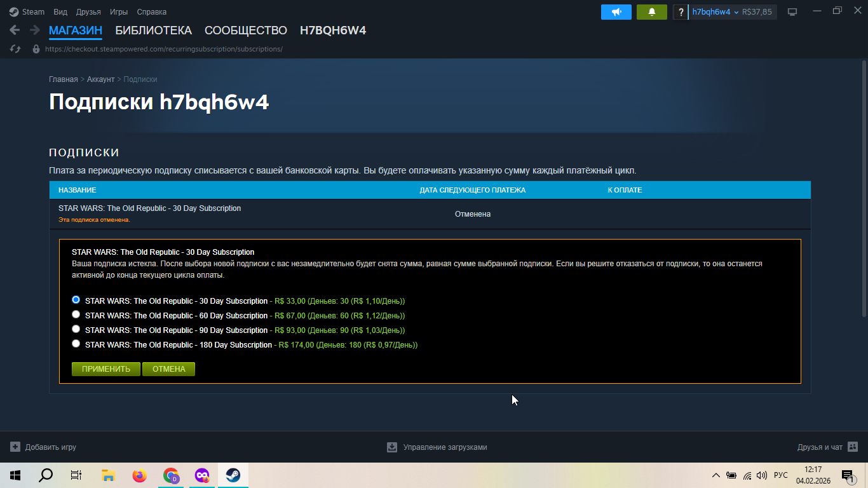Open Windows search magnifier
The width and height of the screenshot is (868, 488).
(46, 475)
